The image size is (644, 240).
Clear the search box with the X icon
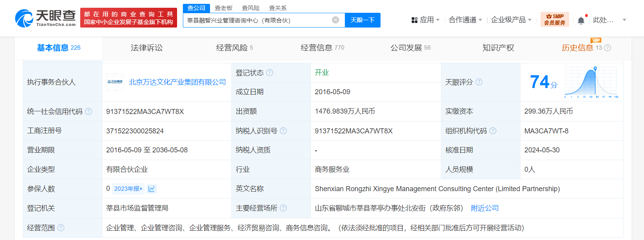336,20
